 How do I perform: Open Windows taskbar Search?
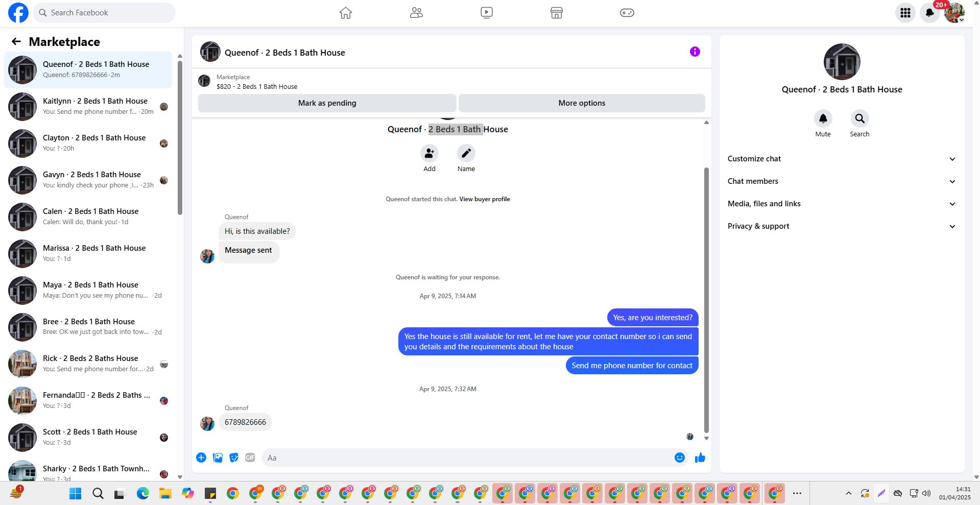[x=98, y=493]
